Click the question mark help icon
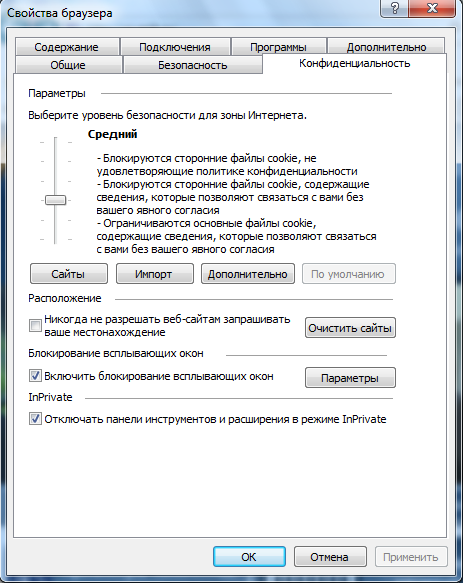The width and height of the screenshot is (463, 583). coord(395,8)
